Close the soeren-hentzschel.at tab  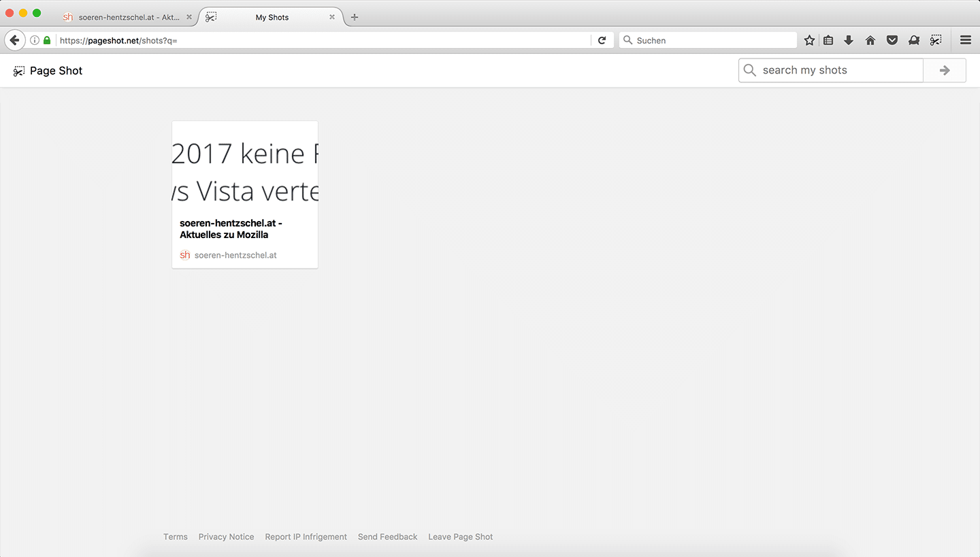click(x=189, y=17)
